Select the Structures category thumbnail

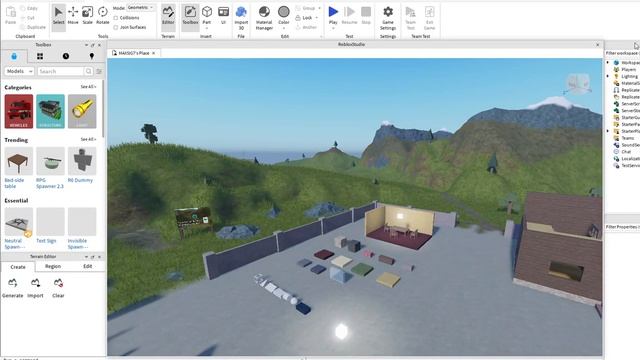51,111
